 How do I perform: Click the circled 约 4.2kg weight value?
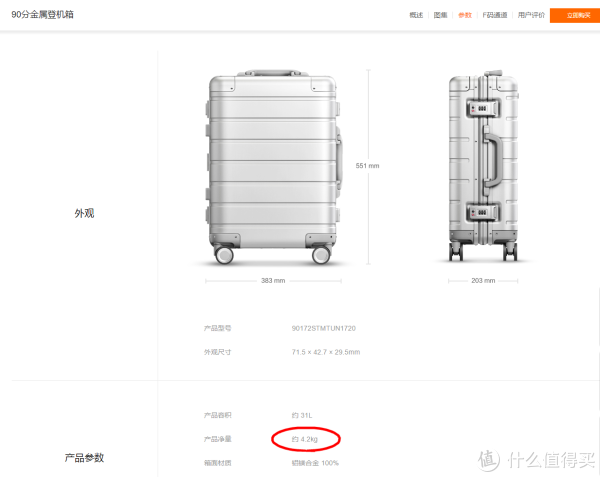point(305,439)
